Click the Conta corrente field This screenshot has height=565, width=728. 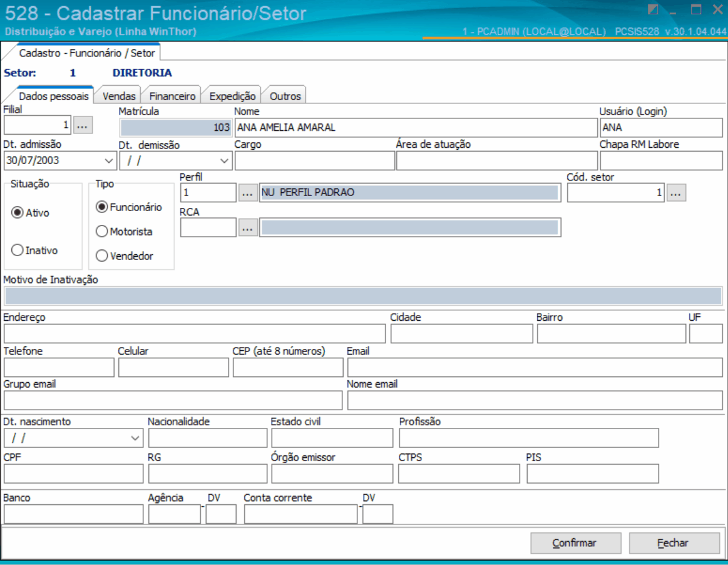pos(301,514)
